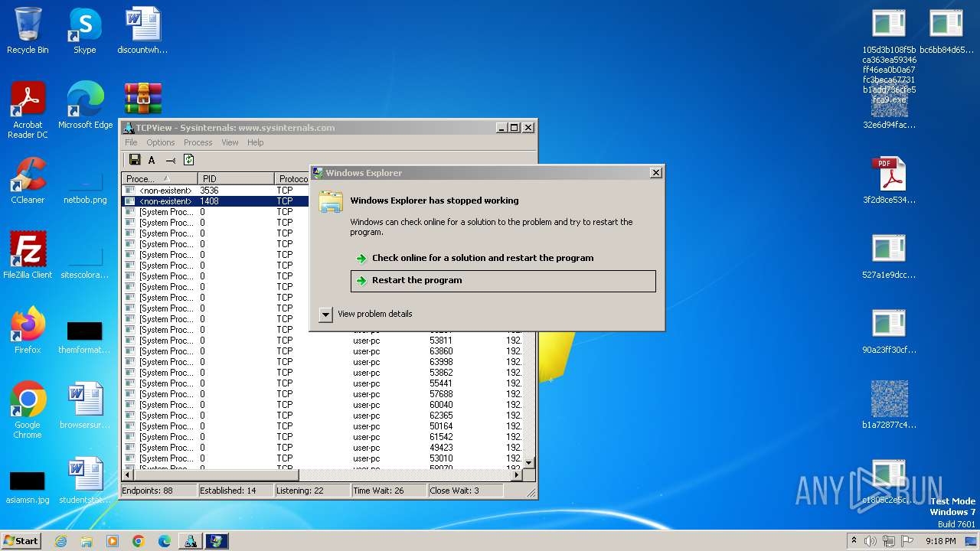Click the TCPView taskbar button
The image size is (980, 551).
coord(190,541)
